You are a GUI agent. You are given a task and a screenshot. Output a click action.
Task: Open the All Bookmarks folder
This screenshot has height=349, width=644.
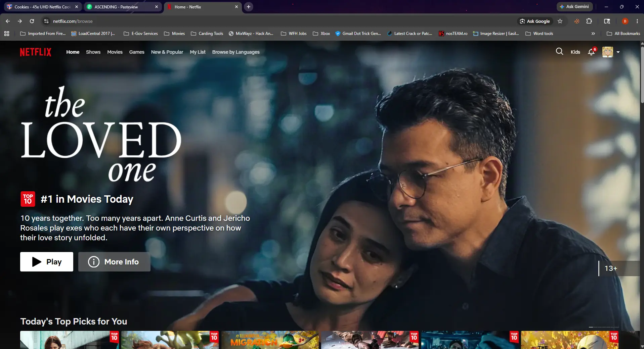pos(624,34)
